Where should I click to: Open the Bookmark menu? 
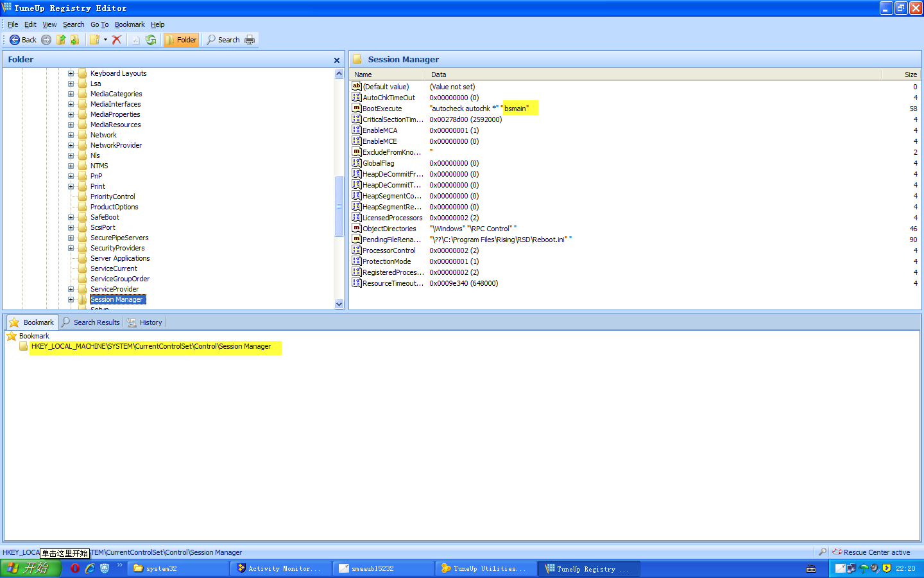click(x=130, y=24)
